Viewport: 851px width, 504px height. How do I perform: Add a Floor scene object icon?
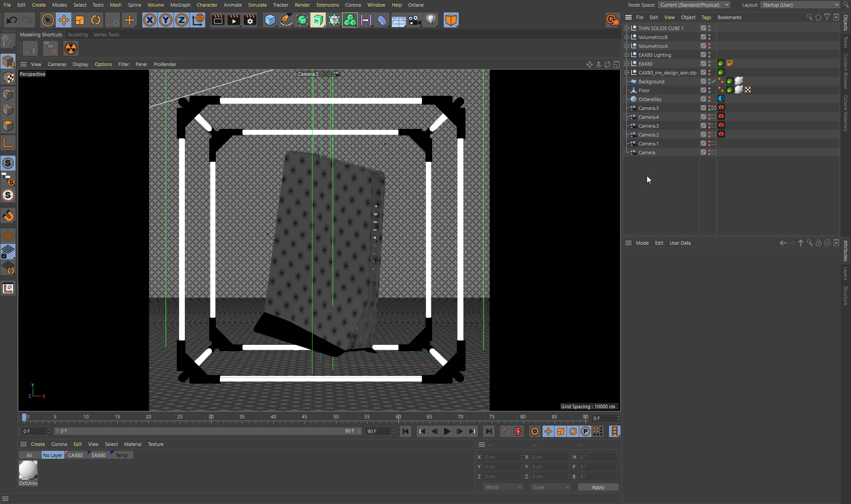pyautogui.click(x=398, y=20)
